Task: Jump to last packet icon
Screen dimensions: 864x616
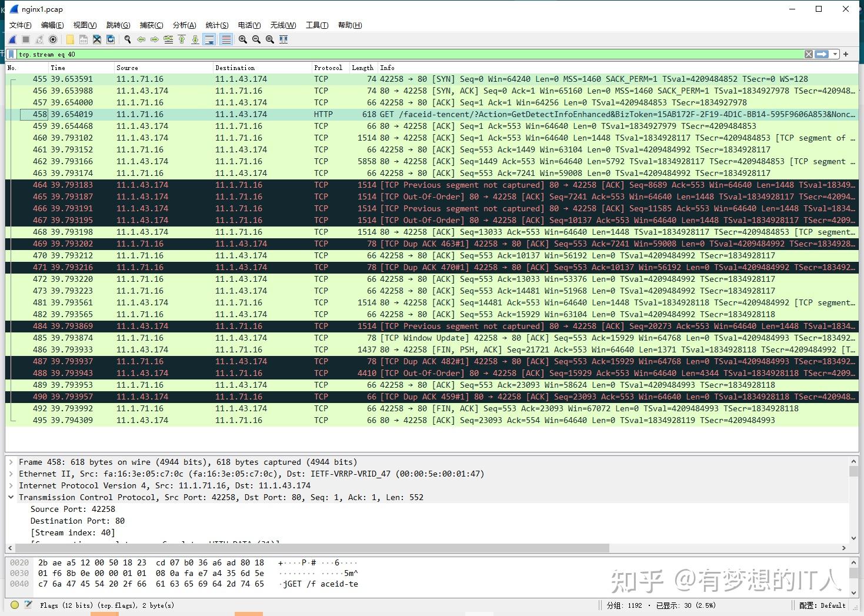Action: pos(195,39)
